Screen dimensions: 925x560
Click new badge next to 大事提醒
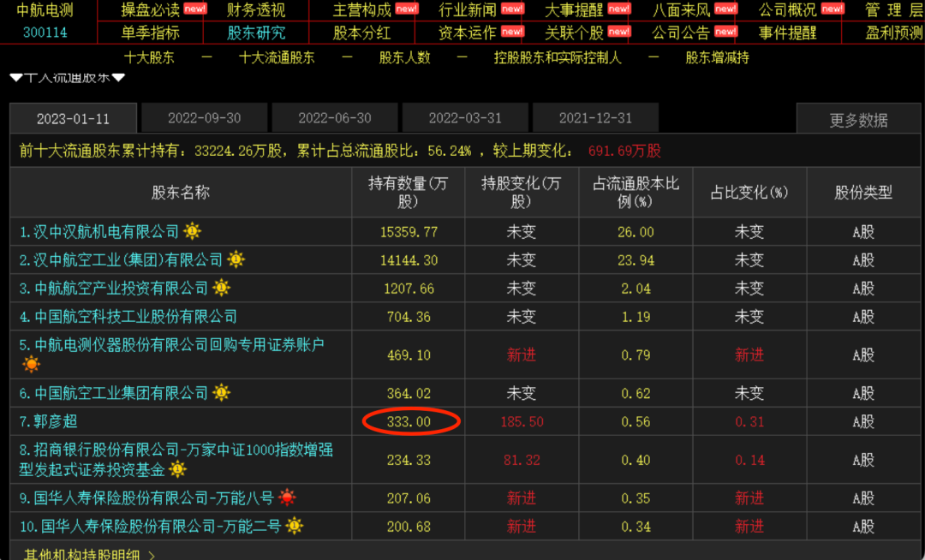click(619, 9)
